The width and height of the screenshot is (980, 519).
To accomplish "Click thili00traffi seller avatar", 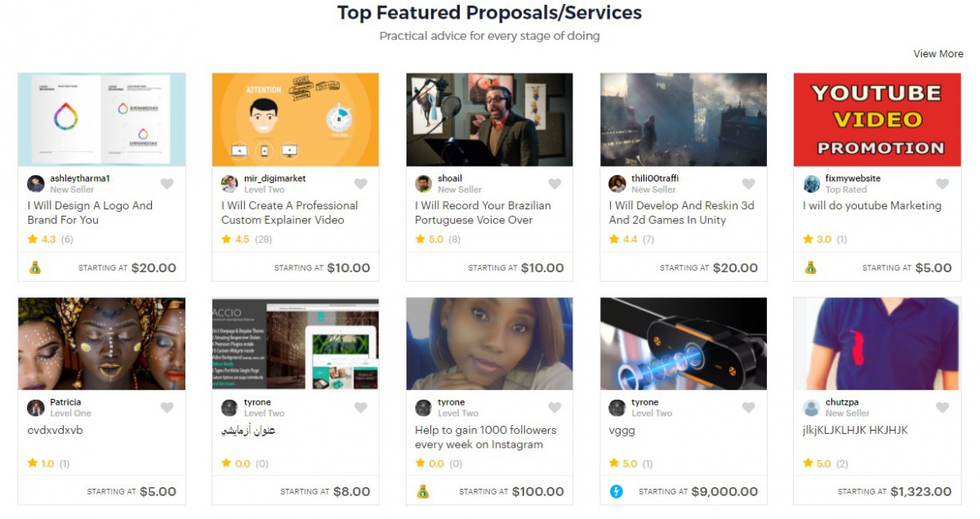I will [617, 184].
